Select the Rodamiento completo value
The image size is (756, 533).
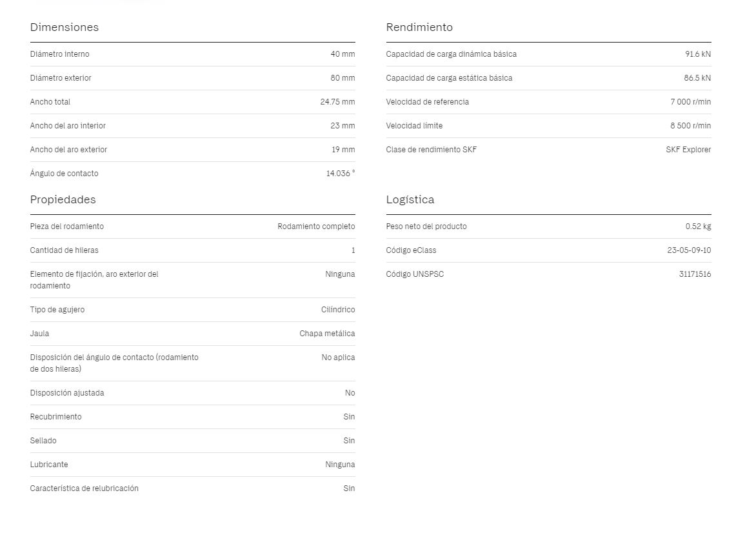point(316,226)
